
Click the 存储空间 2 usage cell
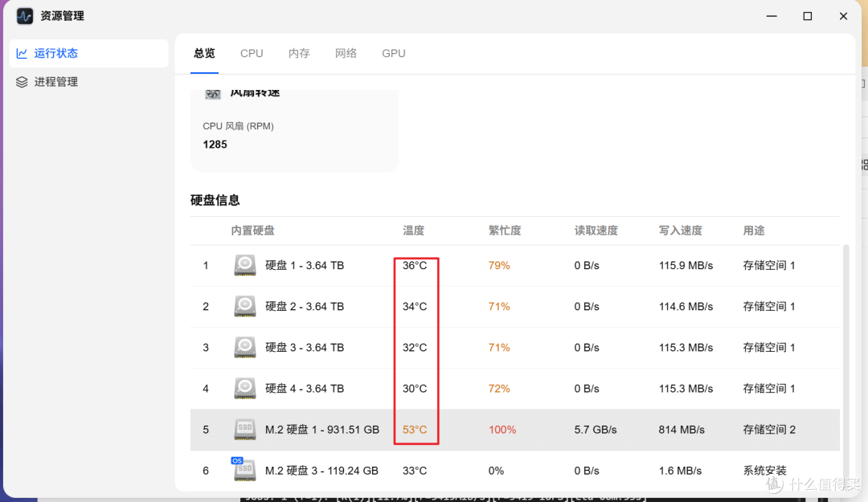769,430
